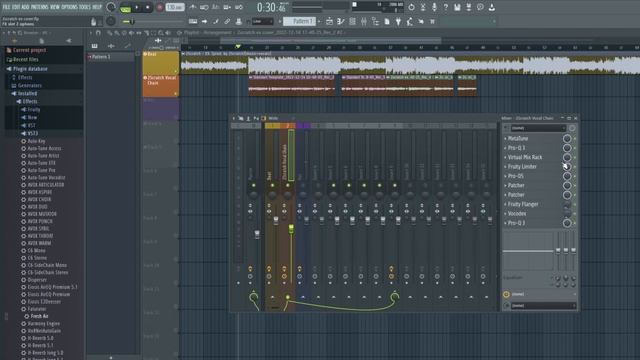The width and height of the screenshot is (640, 360).
Task: Collapse the VST3 folder in browser
Action: pyautogui.click(x=32, y=133)
